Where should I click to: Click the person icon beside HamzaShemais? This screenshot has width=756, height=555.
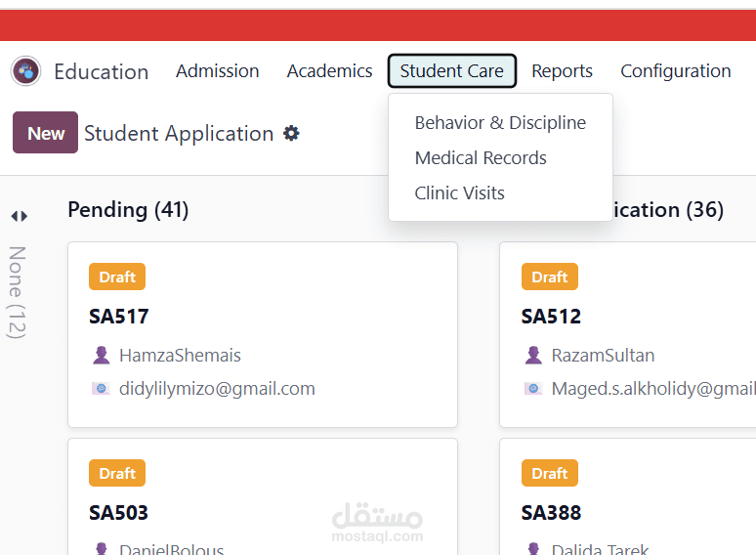[102, 356]
